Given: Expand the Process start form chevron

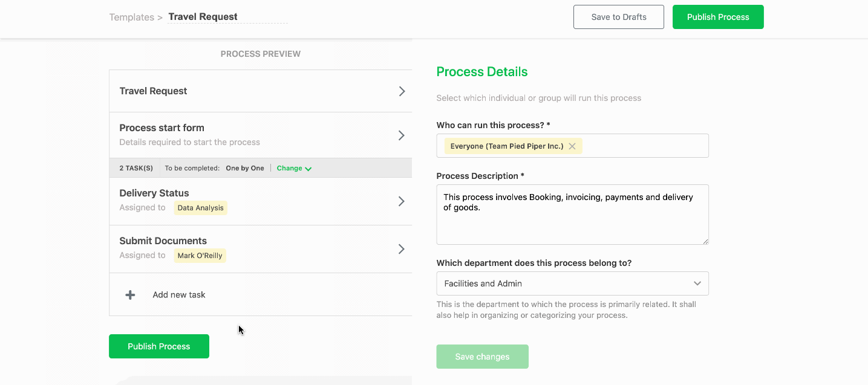Looking at the screenshot, I should point(402,135).
